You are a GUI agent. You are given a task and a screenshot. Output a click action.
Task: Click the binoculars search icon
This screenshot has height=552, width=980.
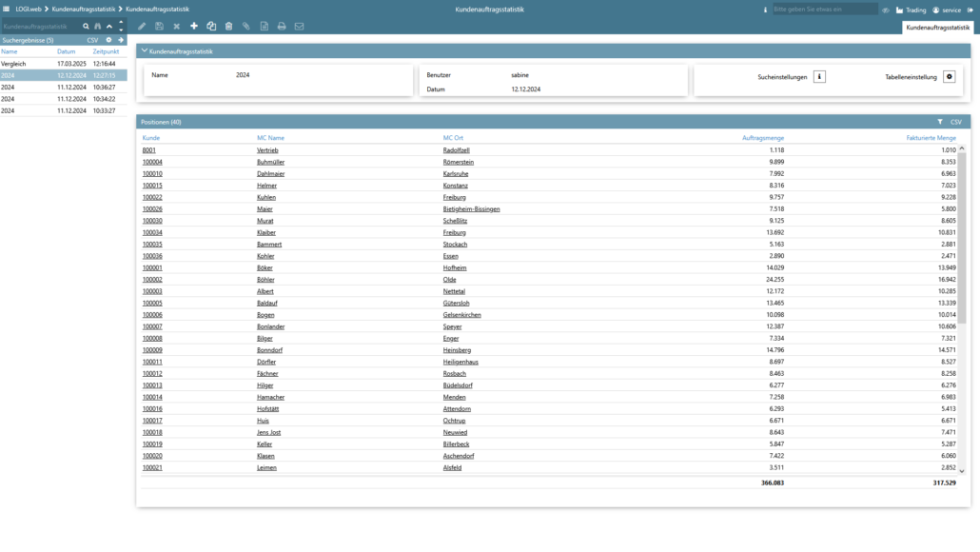(x=97, y=27)
